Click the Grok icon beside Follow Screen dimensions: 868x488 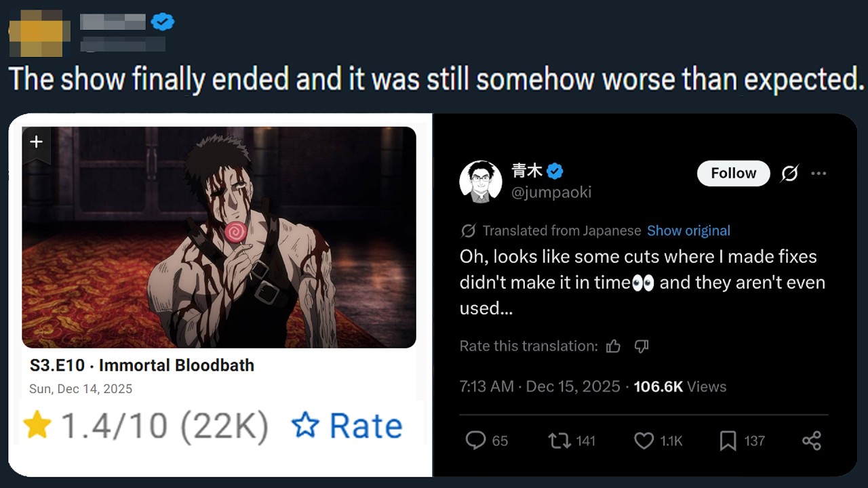(x=789, y=174)
